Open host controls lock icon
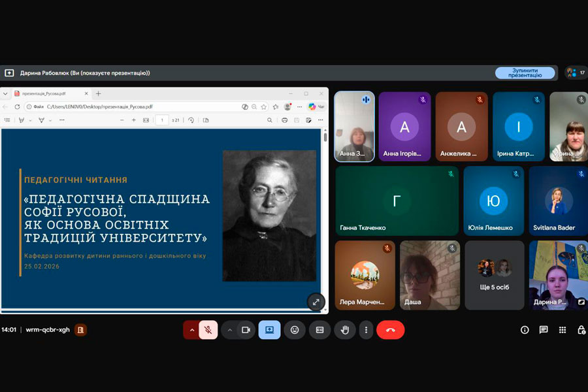588x392 pixels. click(x=581, y=330)
